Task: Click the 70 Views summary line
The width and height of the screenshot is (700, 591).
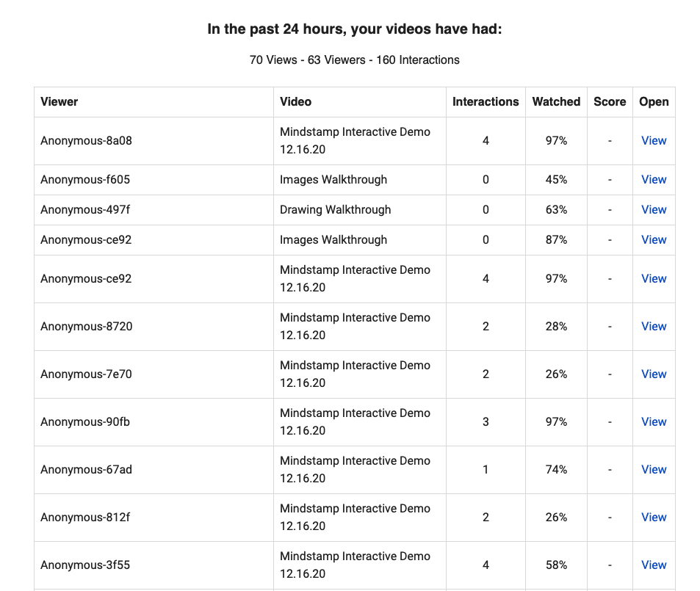Action: (x=355, y=59)
